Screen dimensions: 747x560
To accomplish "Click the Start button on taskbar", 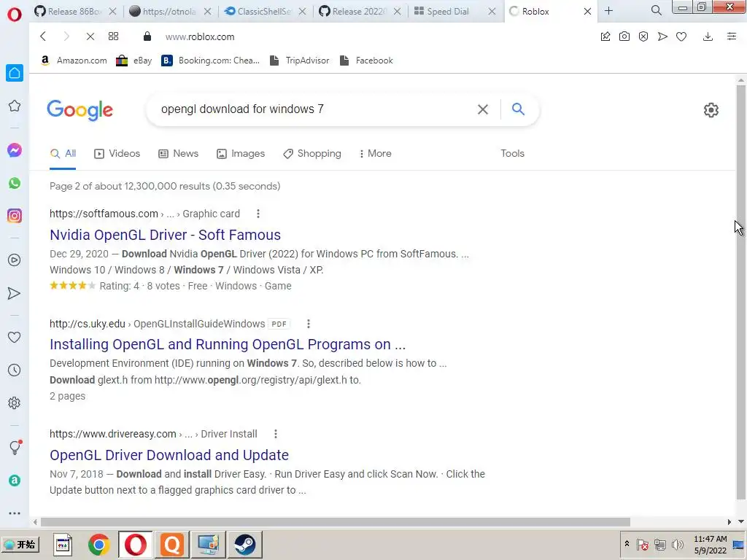I will [x=20, y=544].
